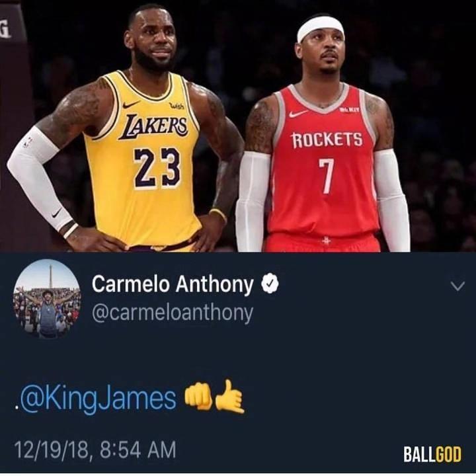
Task: Click the Lakers wordmark on yellow jersey
Action: (153, 126)
